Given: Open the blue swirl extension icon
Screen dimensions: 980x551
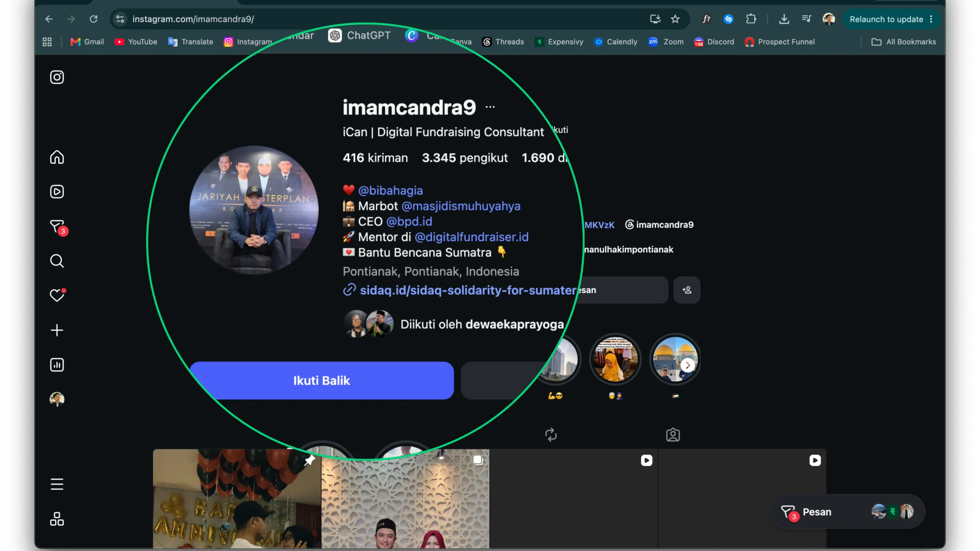Looking at the screenshot, I should pos(728,19).
